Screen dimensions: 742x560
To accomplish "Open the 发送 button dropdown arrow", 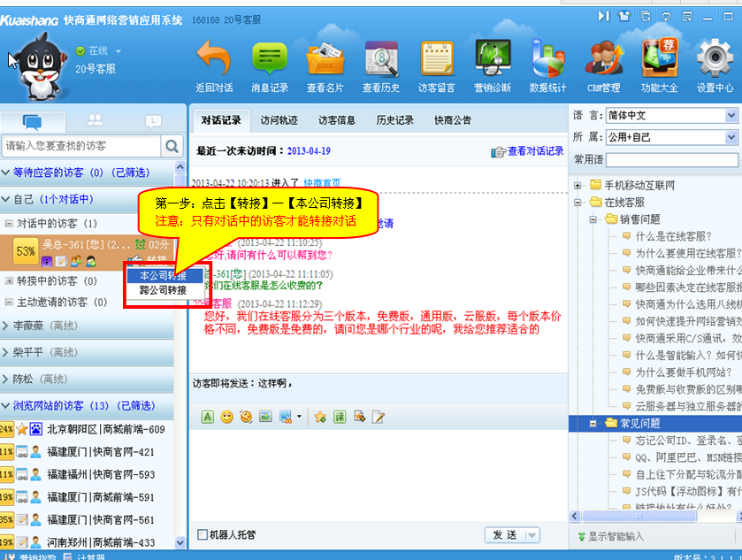I will 532,535.
